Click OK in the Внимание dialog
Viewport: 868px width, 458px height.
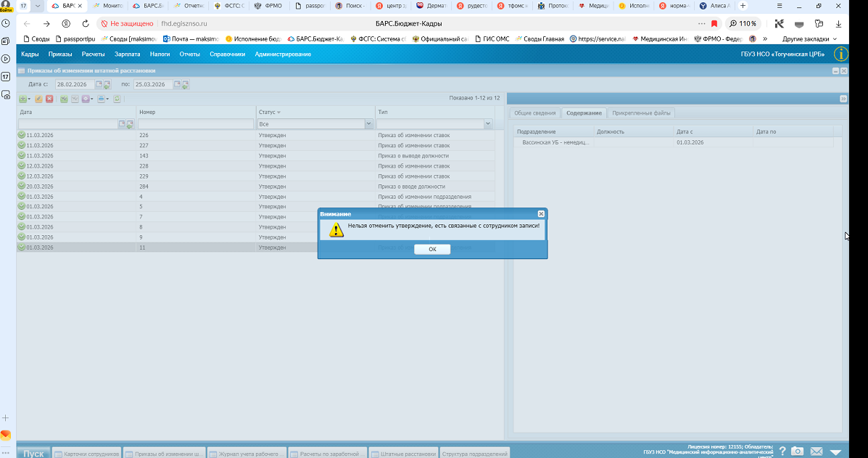click(x=432, y=249)
